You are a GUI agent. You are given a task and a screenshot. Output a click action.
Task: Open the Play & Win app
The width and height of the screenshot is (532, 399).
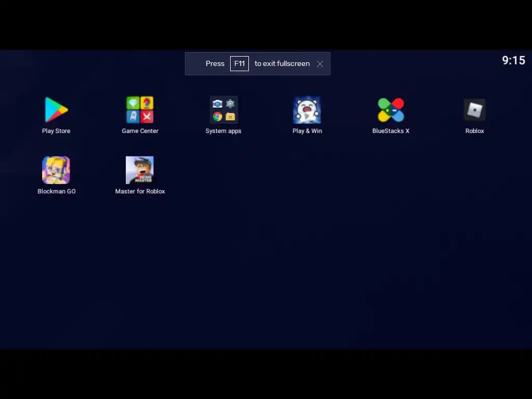(x=307, y=110)
